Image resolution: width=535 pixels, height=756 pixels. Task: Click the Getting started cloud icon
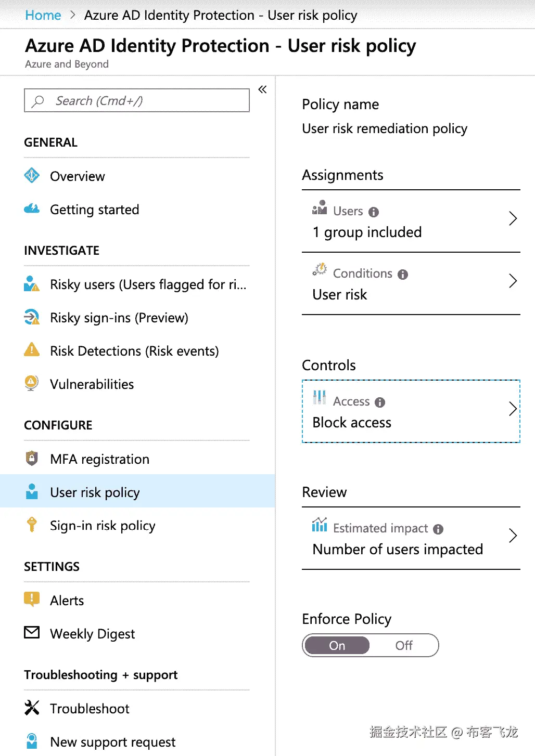pos(32,209)
